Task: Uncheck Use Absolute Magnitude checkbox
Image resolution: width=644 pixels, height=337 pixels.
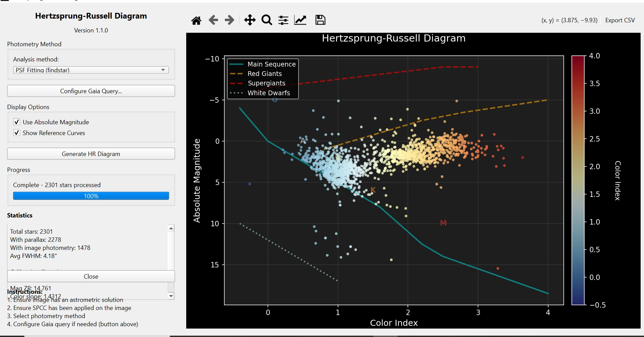Action: [17, 122]
